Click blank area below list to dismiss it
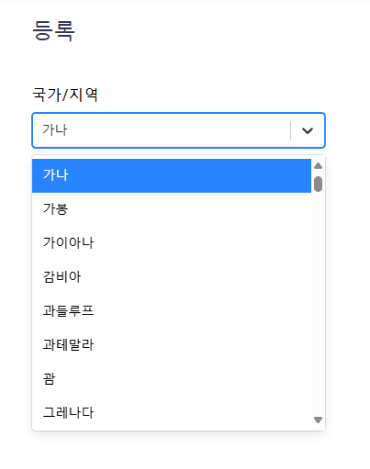 pos(185,452)
